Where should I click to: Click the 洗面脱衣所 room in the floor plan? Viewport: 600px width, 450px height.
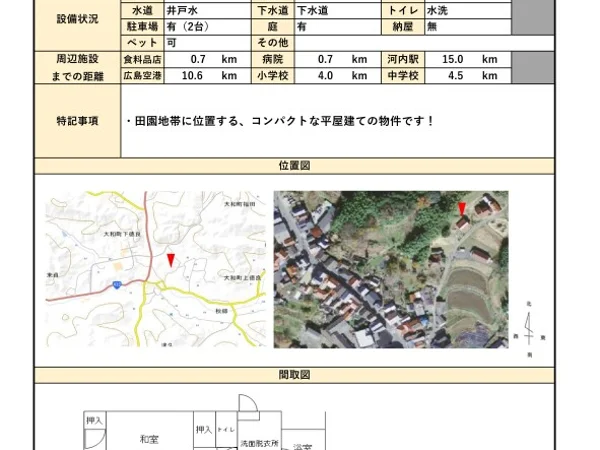[x=259, y=444]
